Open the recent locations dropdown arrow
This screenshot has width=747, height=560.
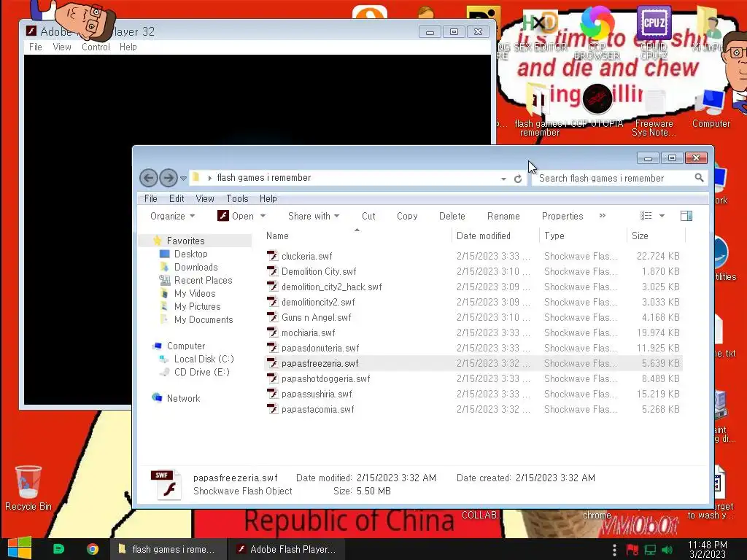(x=183, y=179)
